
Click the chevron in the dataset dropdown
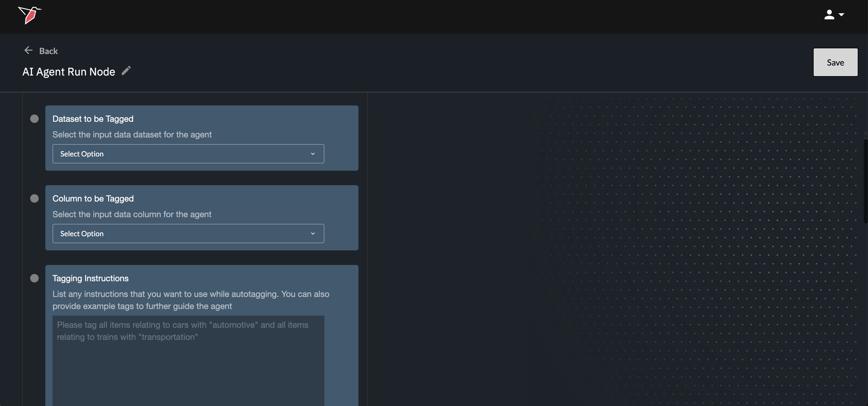tap(313, 154)
